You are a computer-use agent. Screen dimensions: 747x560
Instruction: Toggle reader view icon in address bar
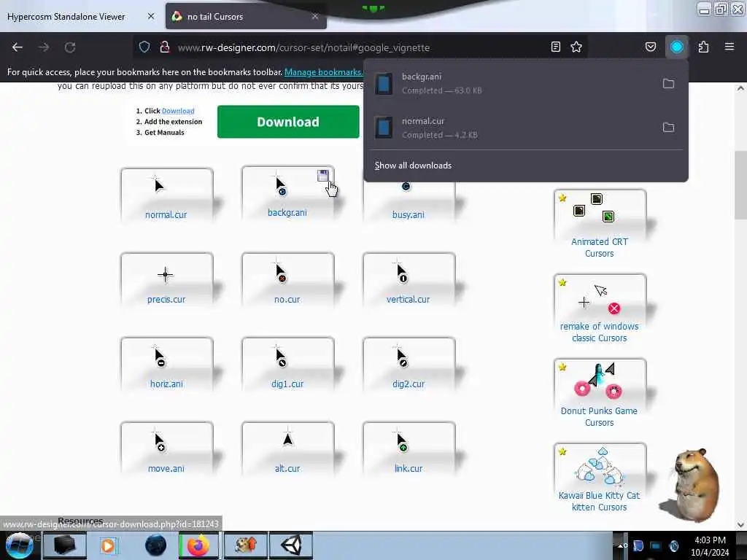[x=555, y=47]
